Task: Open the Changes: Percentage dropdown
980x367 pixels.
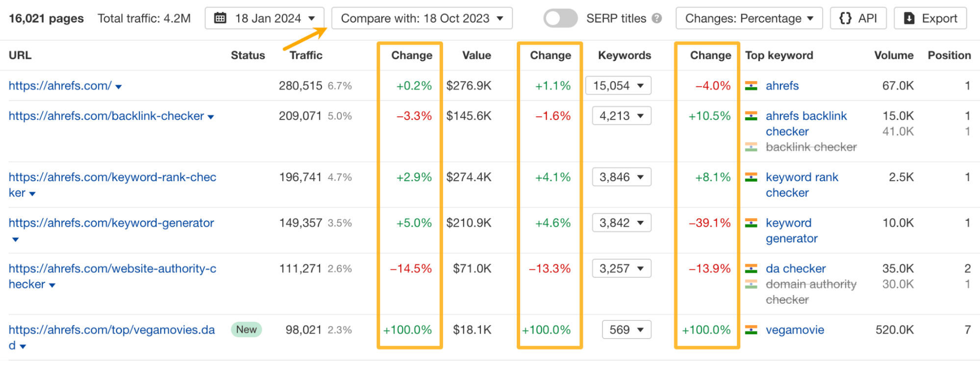Action: 749,19
